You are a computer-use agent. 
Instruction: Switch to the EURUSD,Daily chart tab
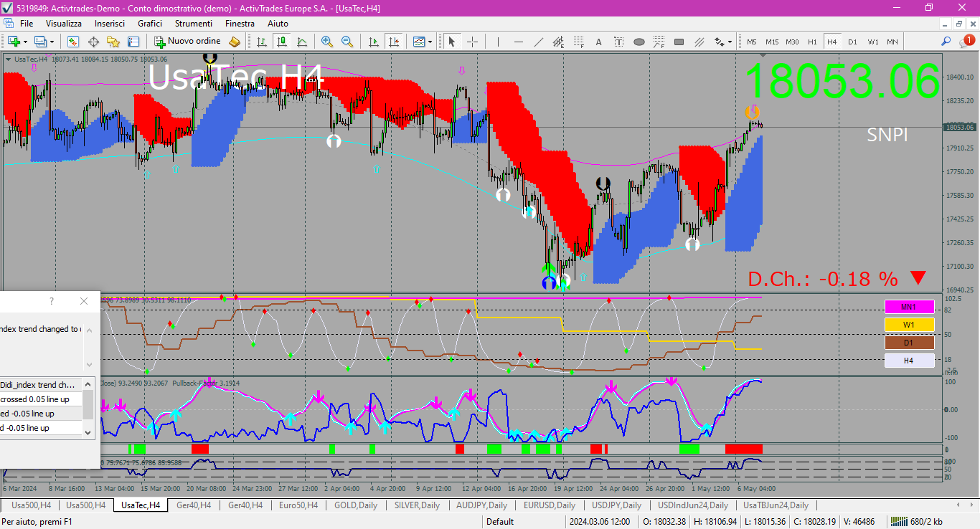tap(550, 505)
